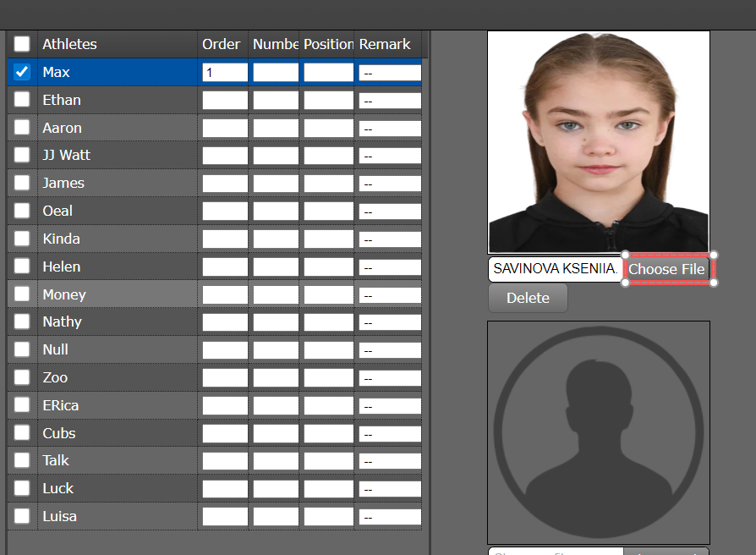
Task: Check the checkbox next to Ethan
Action: pyautogui.click(x=22, y=100)
